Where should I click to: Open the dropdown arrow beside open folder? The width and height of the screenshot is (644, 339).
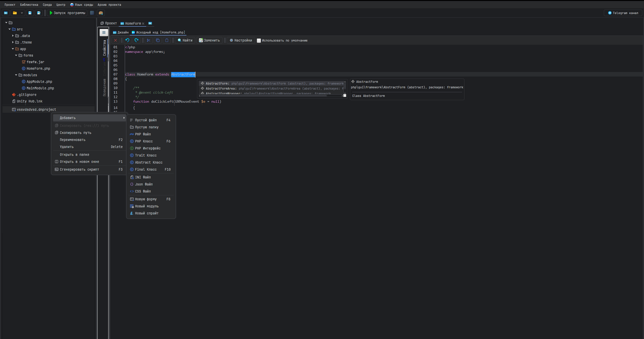pos(22,13)
